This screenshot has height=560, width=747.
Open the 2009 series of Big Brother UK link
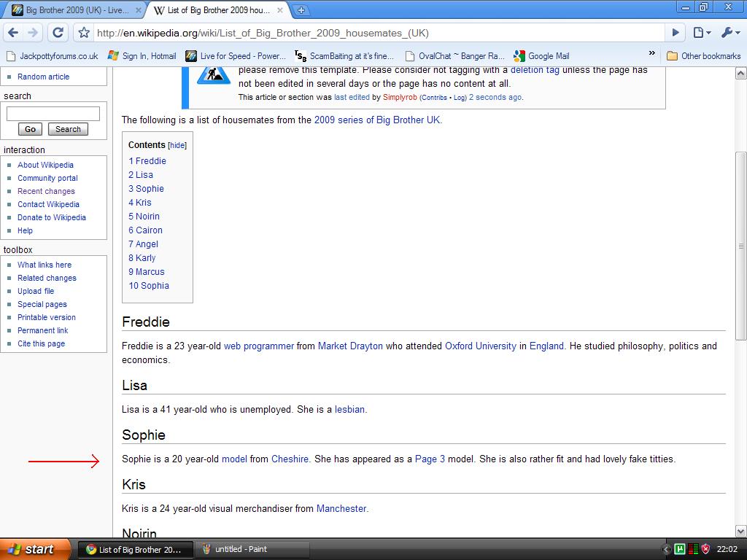(377, 120)
